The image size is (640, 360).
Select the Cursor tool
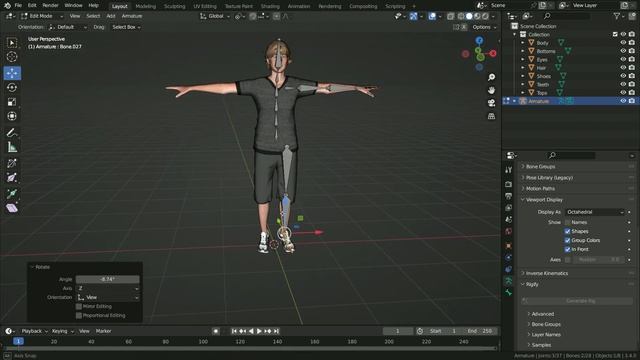(x=12, y=57)
